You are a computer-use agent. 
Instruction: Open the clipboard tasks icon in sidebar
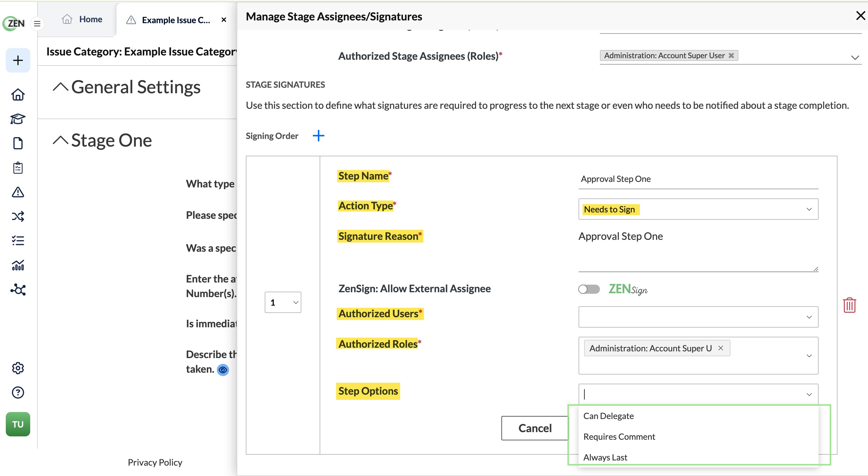18,167
